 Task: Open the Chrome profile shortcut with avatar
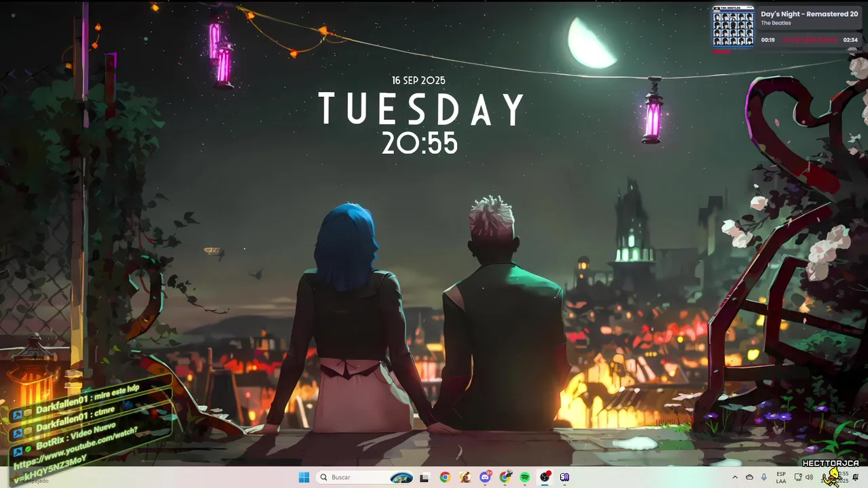click(505, 477)
